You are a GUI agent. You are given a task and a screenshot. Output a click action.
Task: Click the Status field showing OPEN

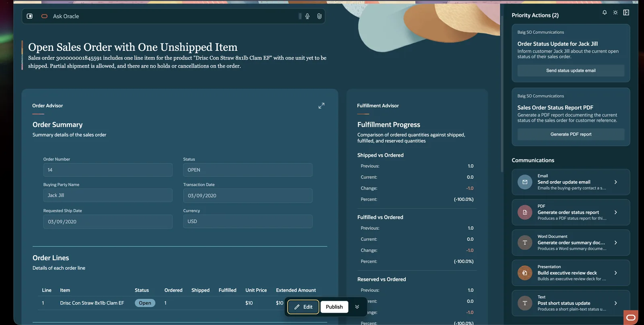(x=248, y=170)
